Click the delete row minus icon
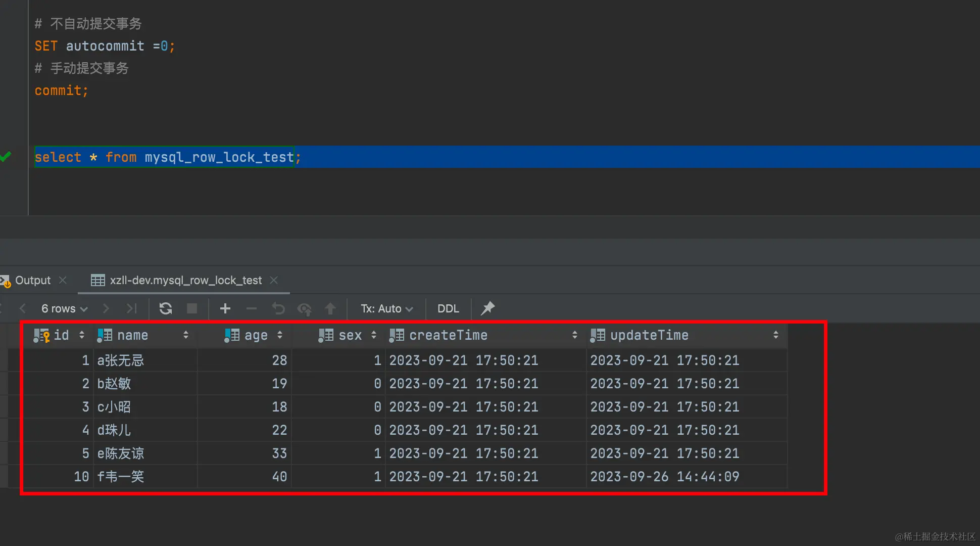Viewport: 980px width, 546px height. point(252,308)
